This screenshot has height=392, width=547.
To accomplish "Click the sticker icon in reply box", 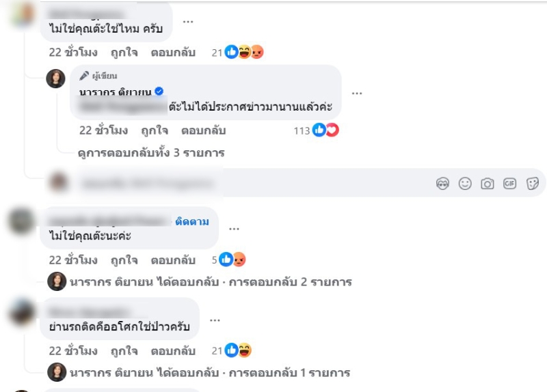I will point(533,183).
